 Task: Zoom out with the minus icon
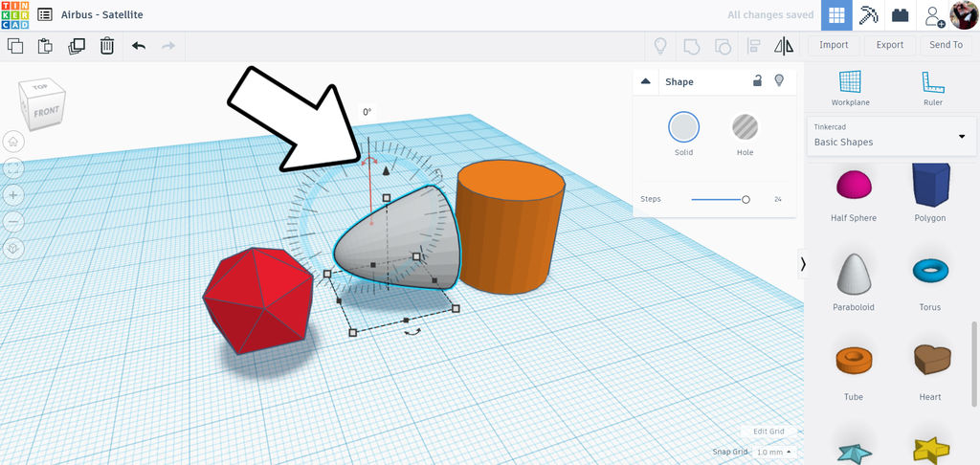pos(13,222)
